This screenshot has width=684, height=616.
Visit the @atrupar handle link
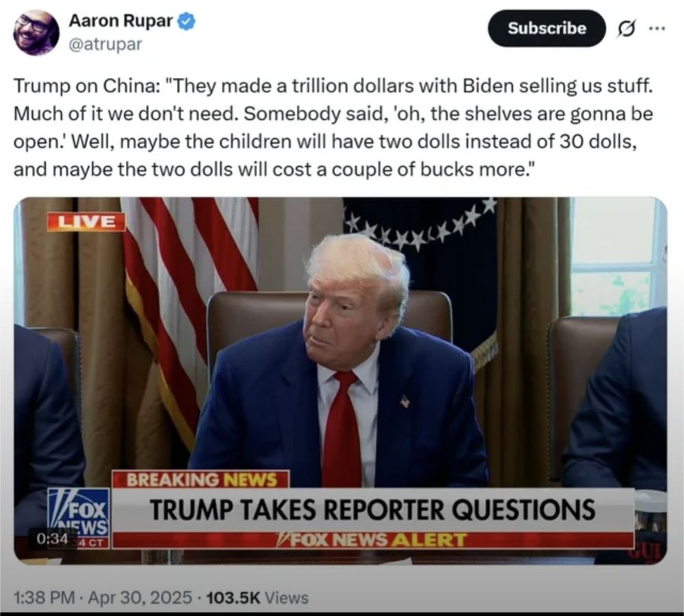click(x=105, y=44)
